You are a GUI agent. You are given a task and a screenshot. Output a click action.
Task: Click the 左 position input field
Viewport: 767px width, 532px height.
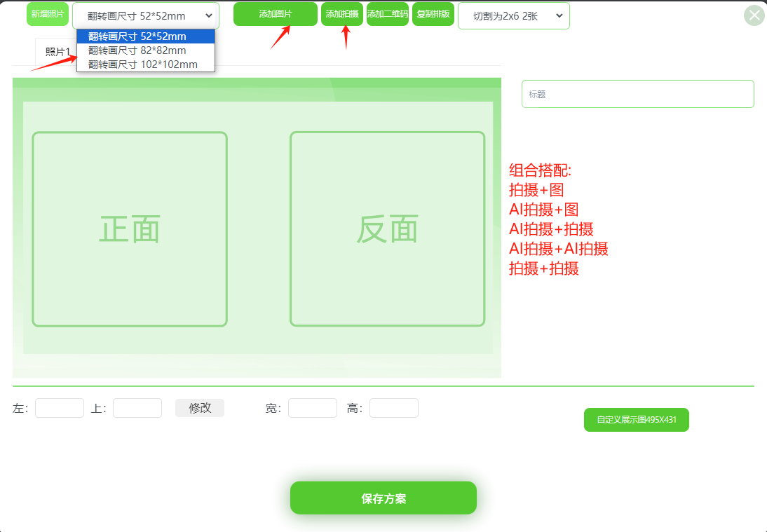point(60,408)
